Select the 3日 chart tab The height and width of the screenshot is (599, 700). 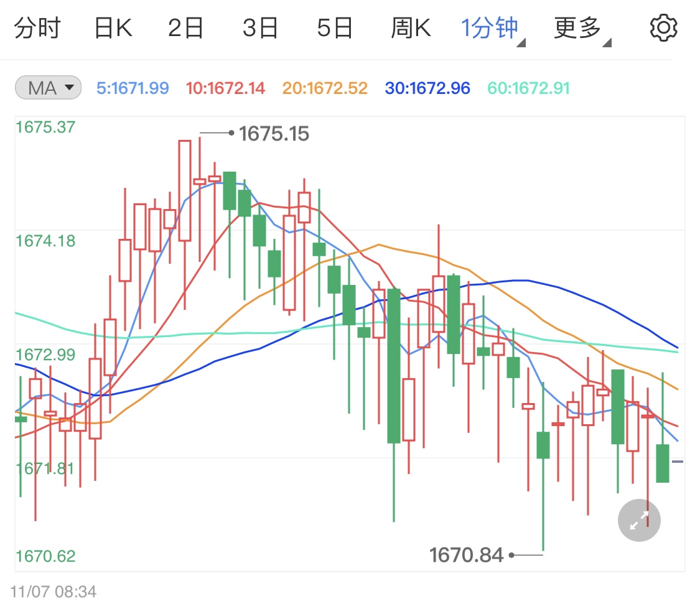(260, 27)
